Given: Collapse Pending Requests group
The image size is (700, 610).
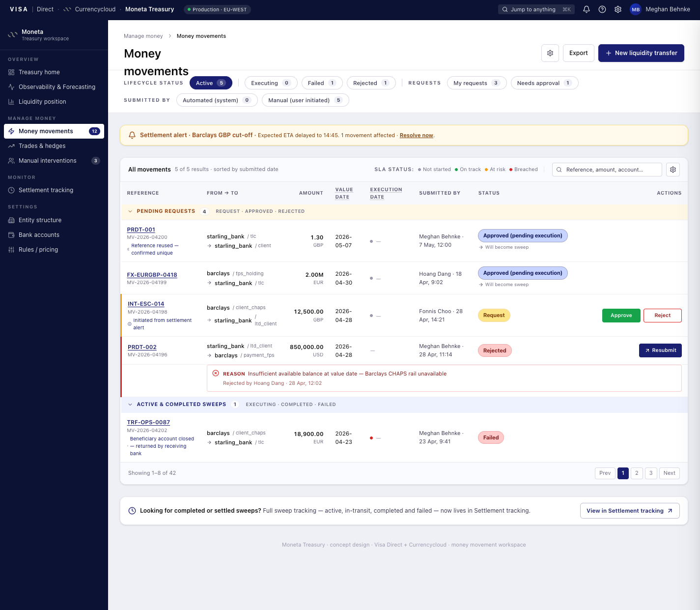Looking at the screenshot, I should (130, 211).
